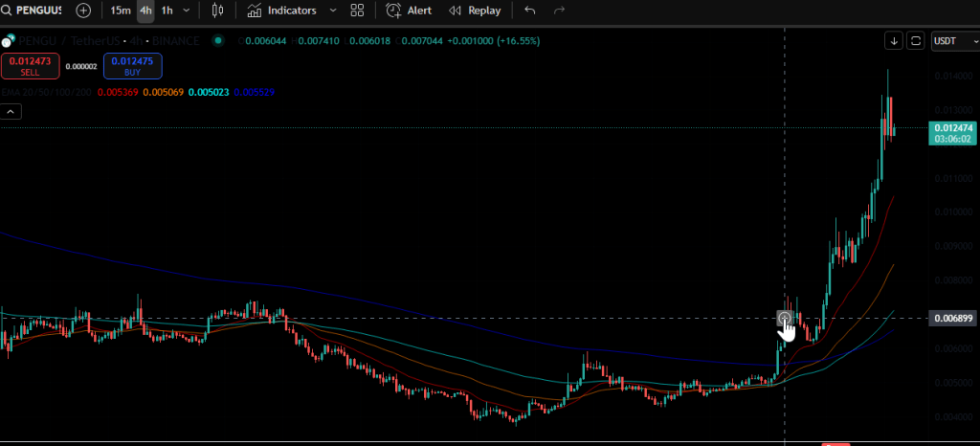Switch to the 15m timeframe
Viewport: 980px width, 446px height.
[121, 11]
